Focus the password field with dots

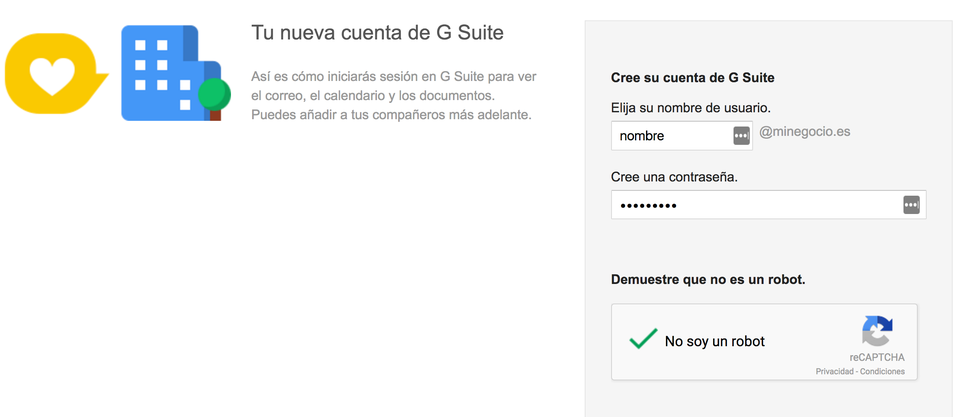768,205
